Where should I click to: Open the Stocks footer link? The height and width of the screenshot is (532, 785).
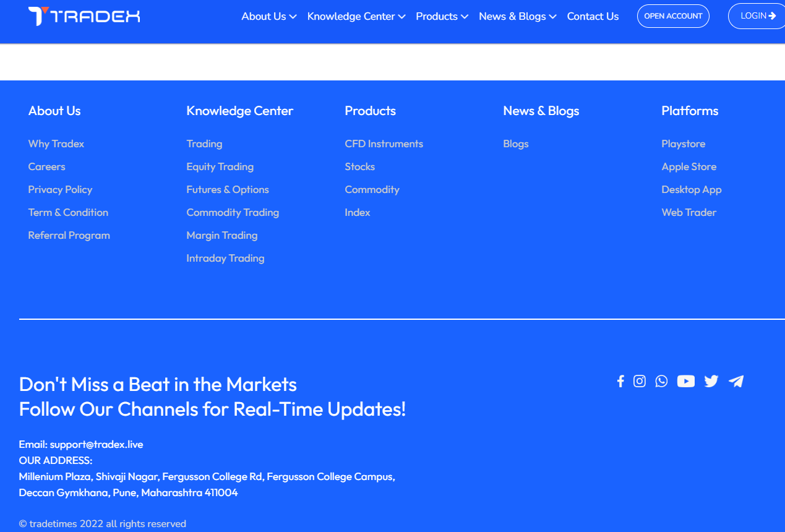pos(360,166)
